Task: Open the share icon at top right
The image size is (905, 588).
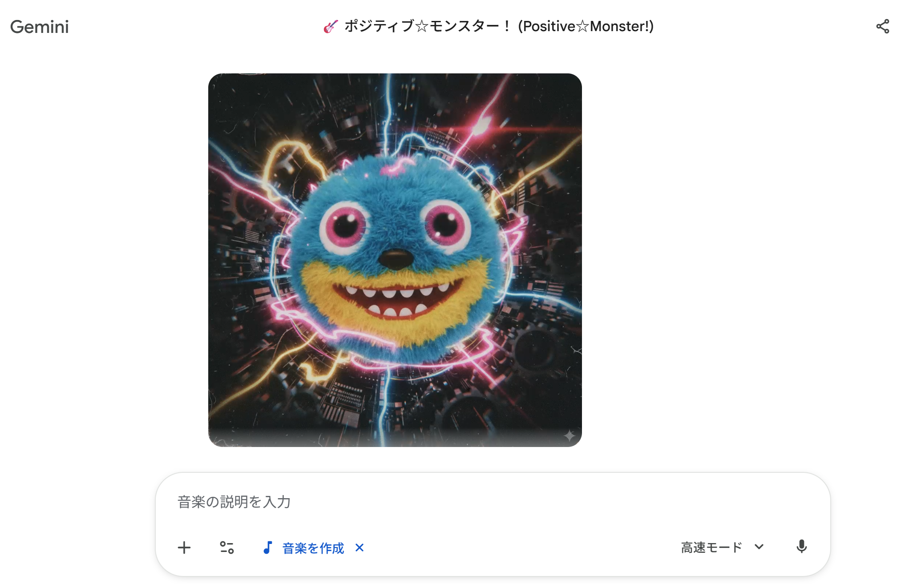Action: (883, 27)
